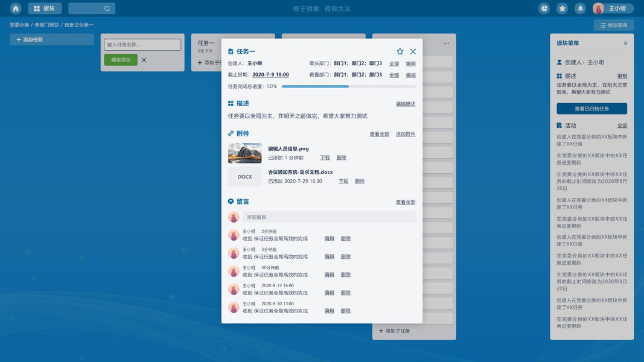This screenshot has height=362, width=644.
Task: Click the 留言 comment bubble icon
Action: pyautogui.click(x=231, y=201)
